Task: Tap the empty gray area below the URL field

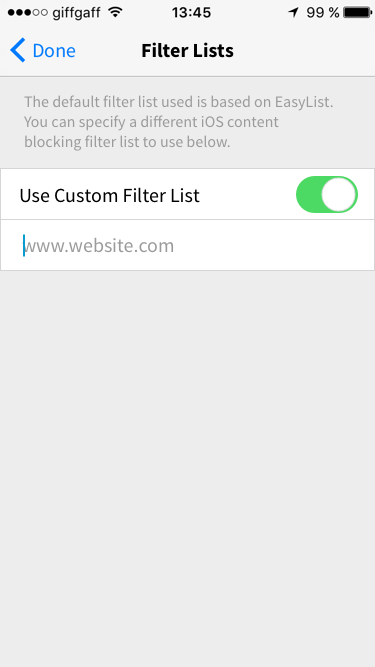Action: 188,468
